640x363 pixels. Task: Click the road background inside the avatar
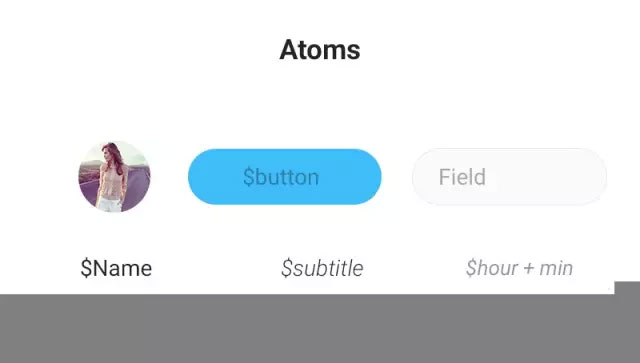click(x=137, y=190)
